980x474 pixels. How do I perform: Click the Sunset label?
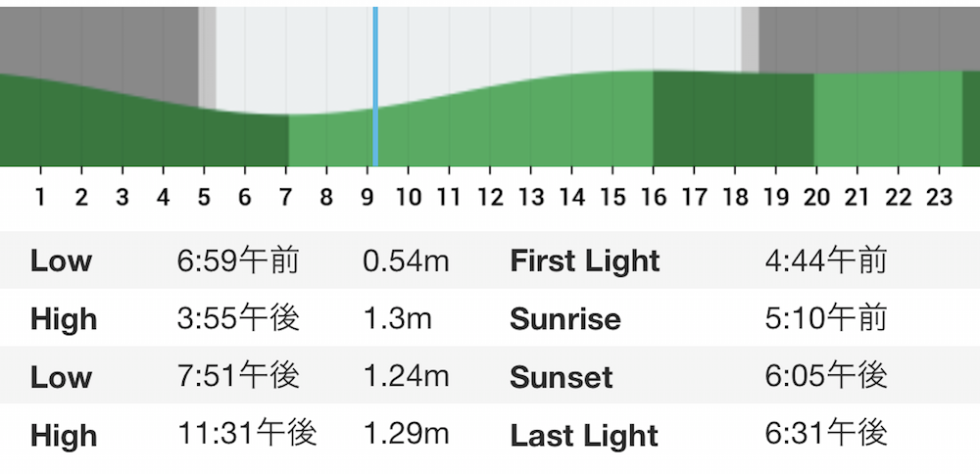(x=562, y=377)
